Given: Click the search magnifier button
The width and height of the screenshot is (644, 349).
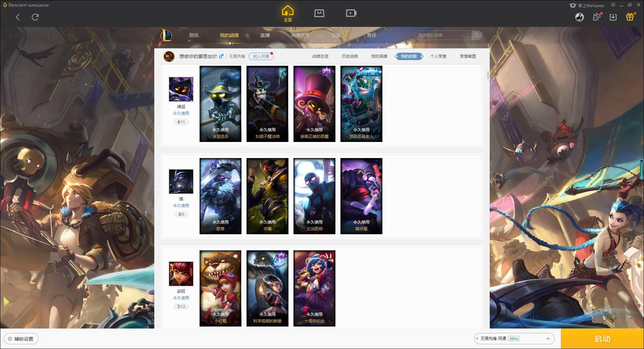Looking at the screenshot, I should pos(477,35).
